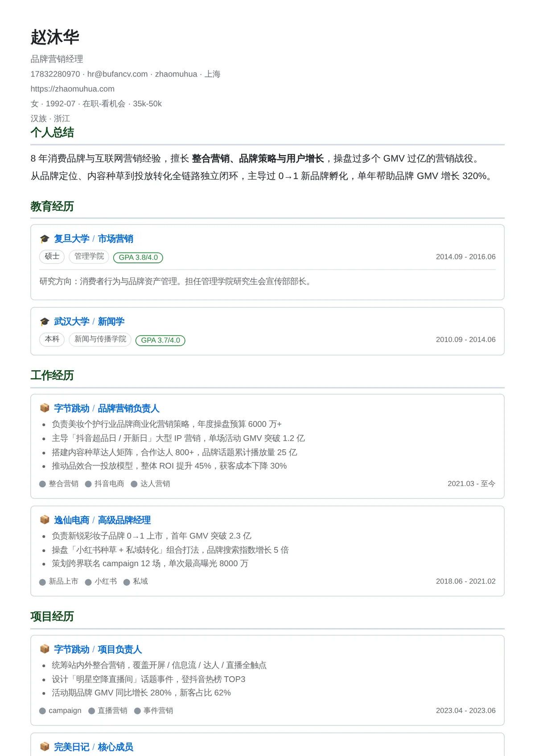Click the date range 2010.09 - 2014.06

click(465, 339)
